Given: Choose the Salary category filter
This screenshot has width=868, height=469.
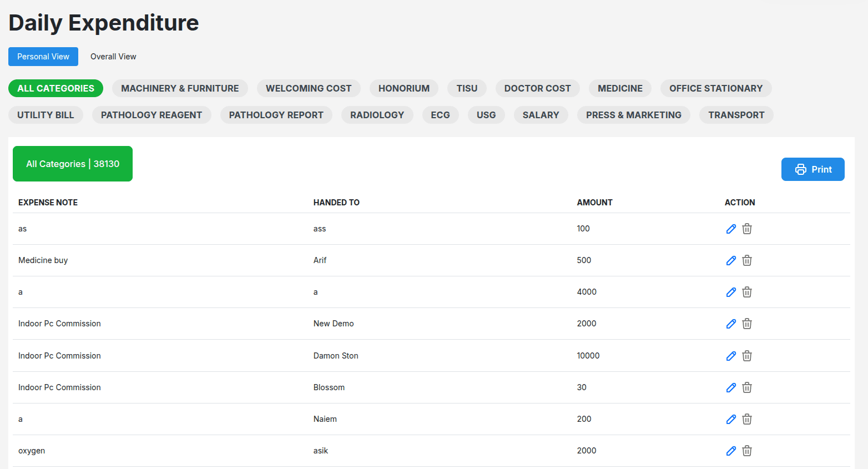Looking at the screenshot, I should [x=541, y=115].
